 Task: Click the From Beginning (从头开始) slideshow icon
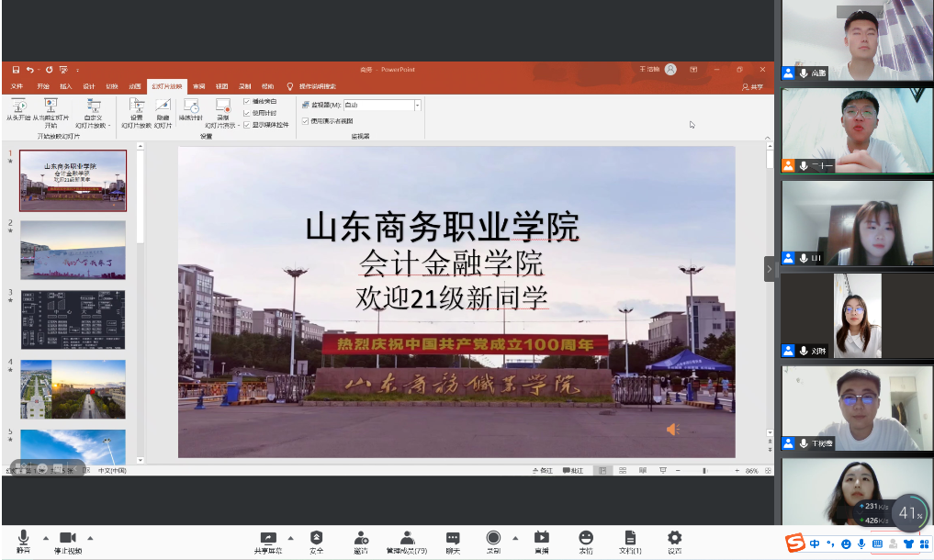click(17, 107)
